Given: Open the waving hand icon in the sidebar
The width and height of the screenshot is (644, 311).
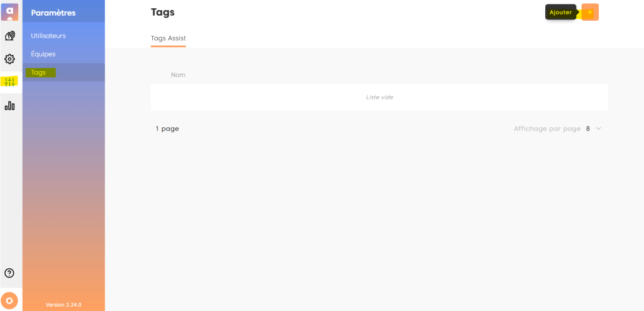Looking at the screenshot, I should pyautogui.click(x=9, y=36).
